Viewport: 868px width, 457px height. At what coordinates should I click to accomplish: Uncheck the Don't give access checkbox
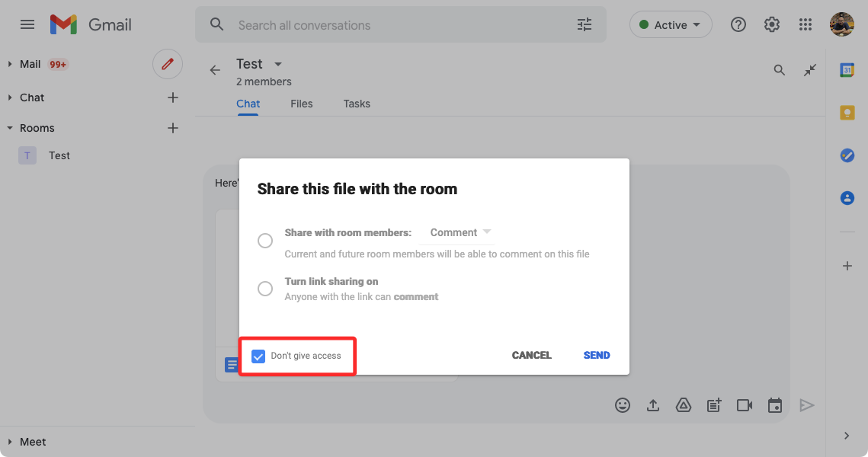[x=258, y=356]
